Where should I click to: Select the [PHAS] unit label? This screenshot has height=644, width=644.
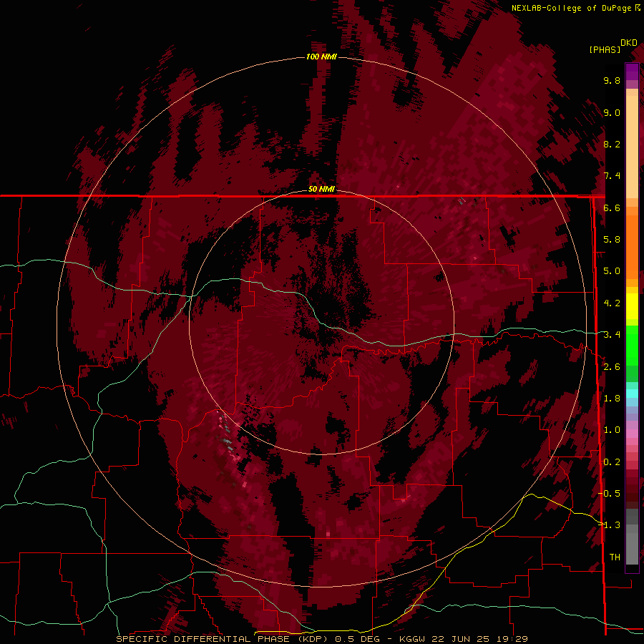pos(605,49)
